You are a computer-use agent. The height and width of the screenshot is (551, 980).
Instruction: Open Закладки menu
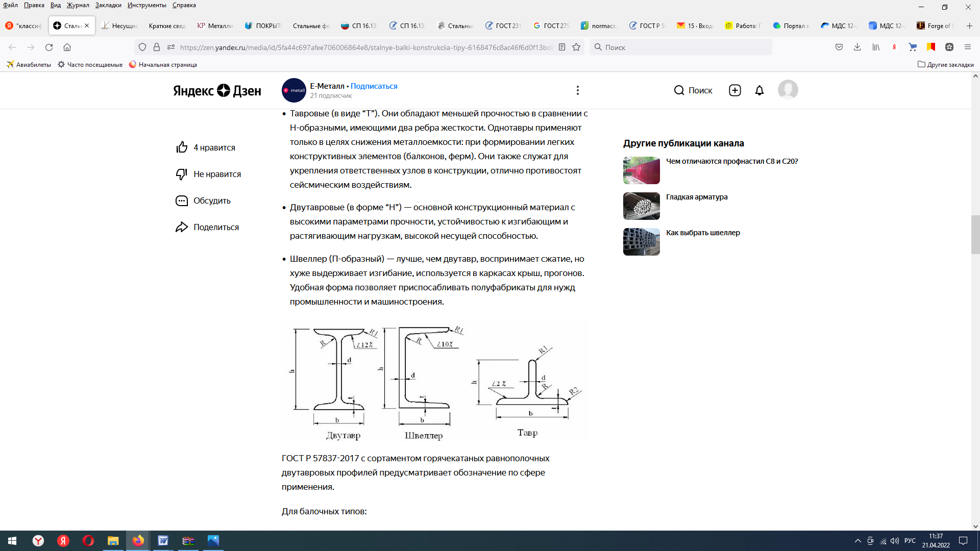108,5
